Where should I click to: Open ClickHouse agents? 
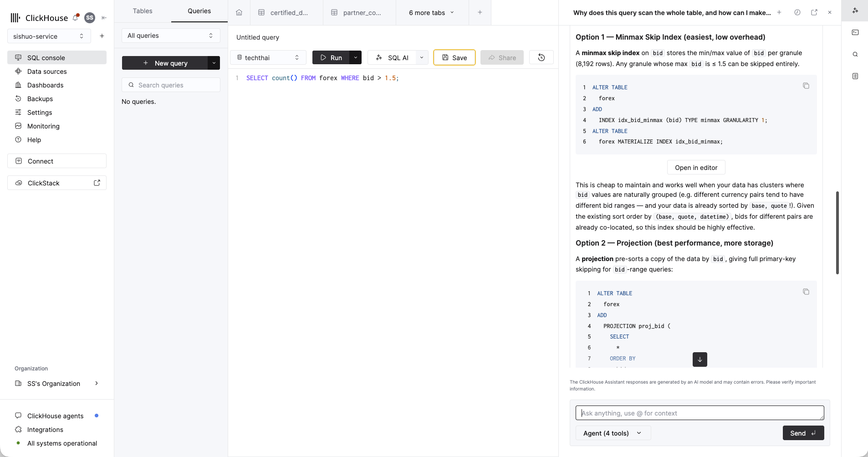(x=57, y=416)
